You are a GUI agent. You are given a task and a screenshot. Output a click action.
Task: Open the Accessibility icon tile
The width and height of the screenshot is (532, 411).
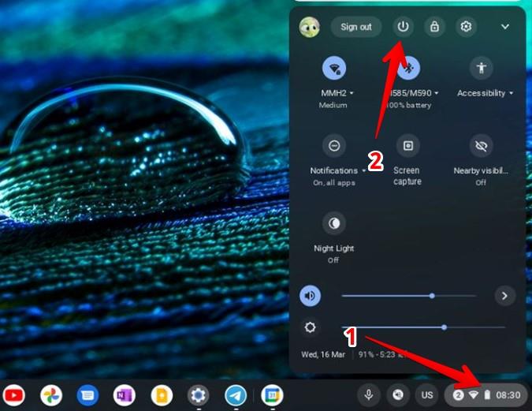point(481,69)
